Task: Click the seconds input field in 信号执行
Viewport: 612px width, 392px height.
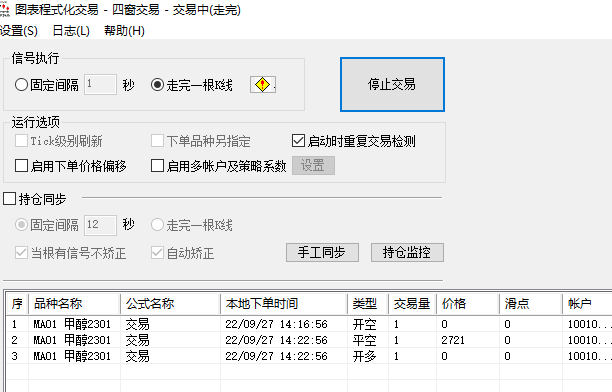Action: tap(100, 84)
